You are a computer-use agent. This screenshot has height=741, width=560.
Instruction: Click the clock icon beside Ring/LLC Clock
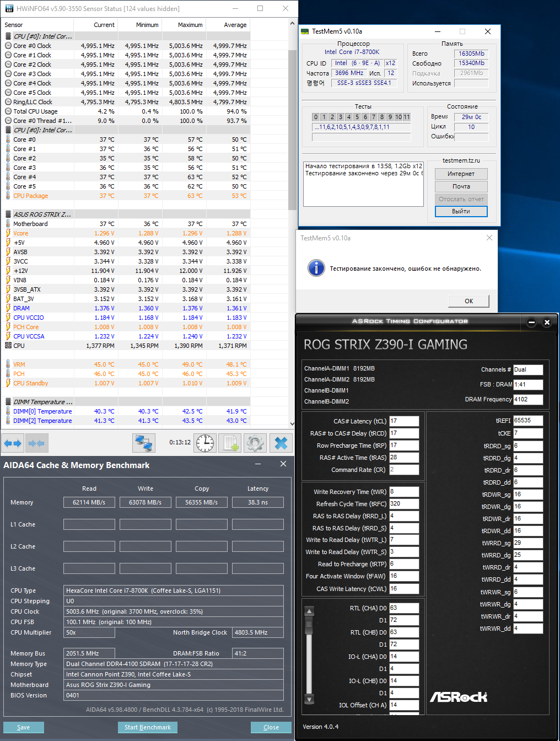8,102
